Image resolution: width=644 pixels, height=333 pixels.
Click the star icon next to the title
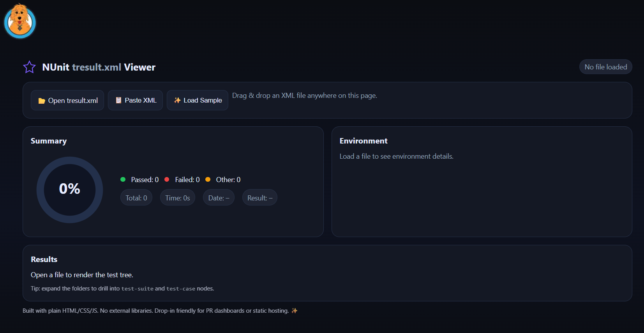click(x=29, y=67)
